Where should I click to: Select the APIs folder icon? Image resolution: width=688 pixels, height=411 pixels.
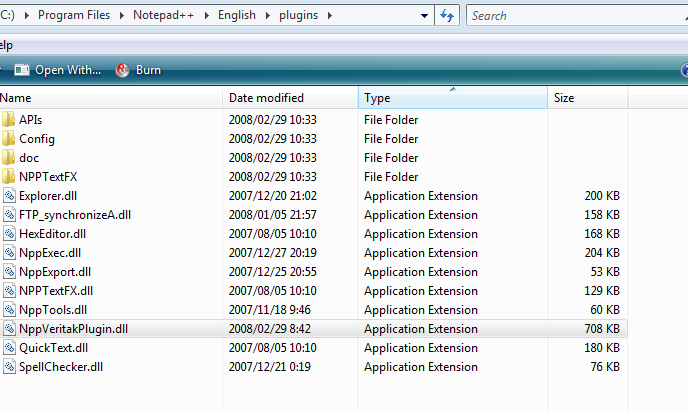pos(8,119)
